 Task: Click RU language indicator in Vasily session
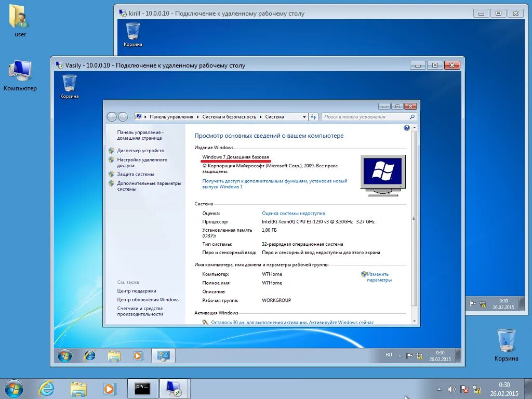point(389,355)
